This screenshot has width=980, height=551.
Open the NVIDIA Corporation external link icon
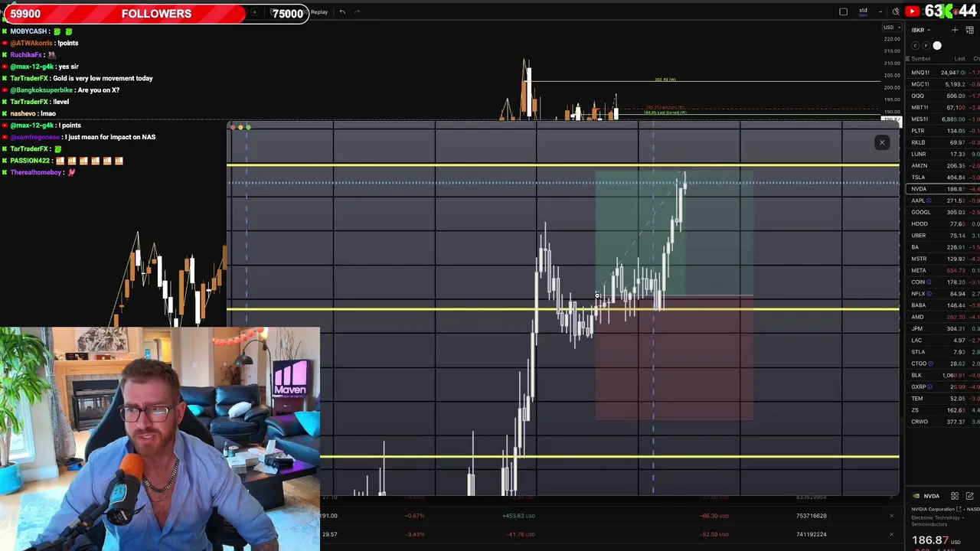tap(959, 509)
